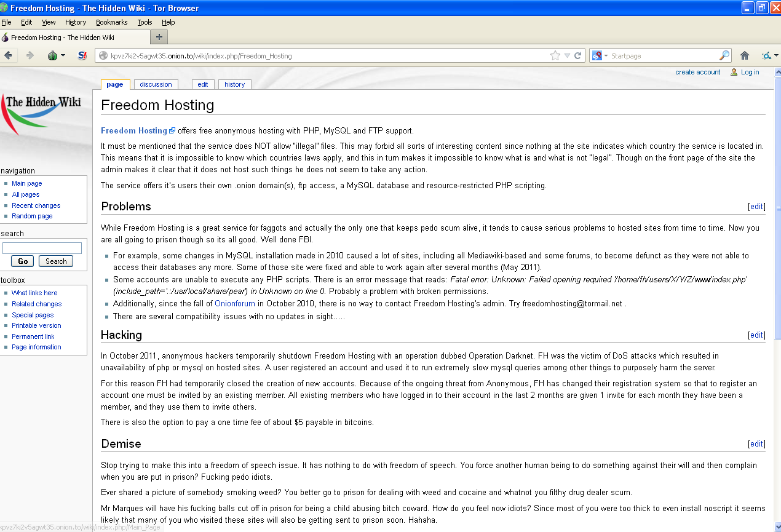Viewport: 781px width, 532px height.
Task: Click the vertical scrollbar thumb
Action: [777, 209]
